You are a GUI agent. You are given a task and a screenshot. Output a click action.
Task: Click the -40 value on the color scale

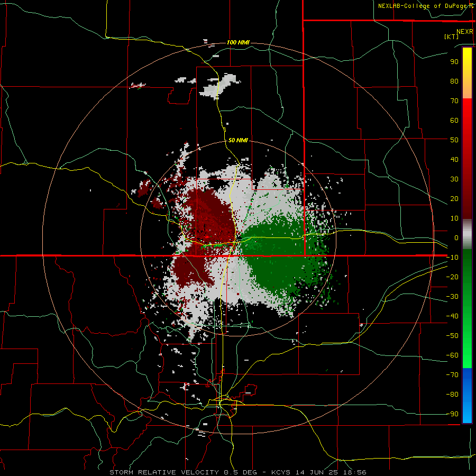[x=452, y=316]
